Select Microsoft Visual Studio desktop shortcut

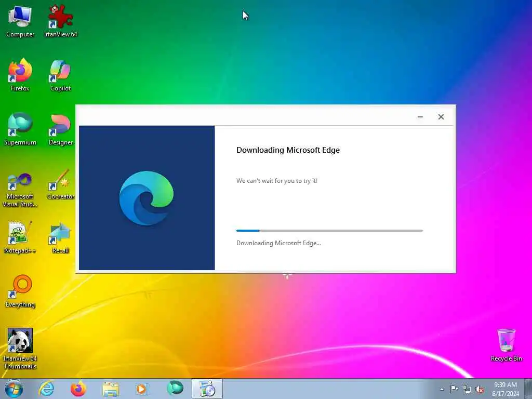click(20, 190)
